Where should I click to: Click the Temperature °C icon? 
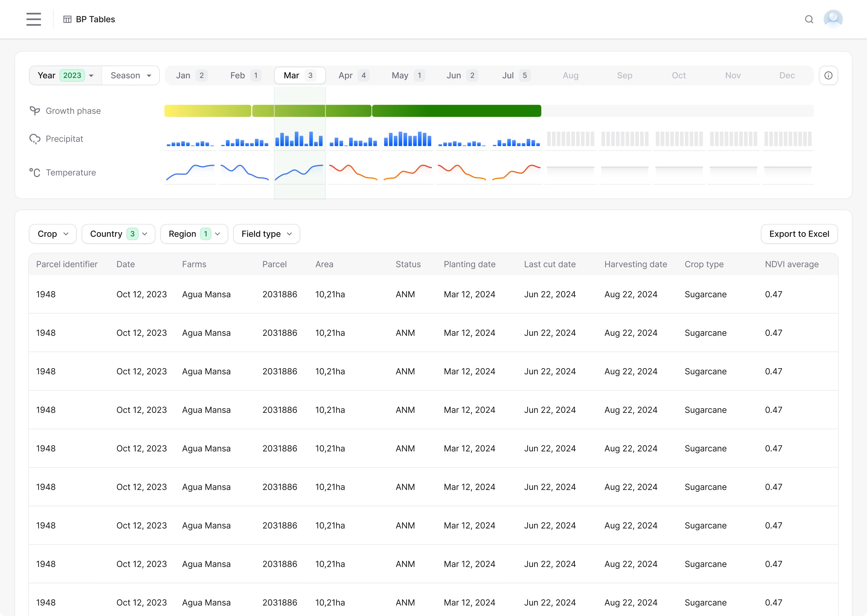pyautogui.click(x=35, y=173)
